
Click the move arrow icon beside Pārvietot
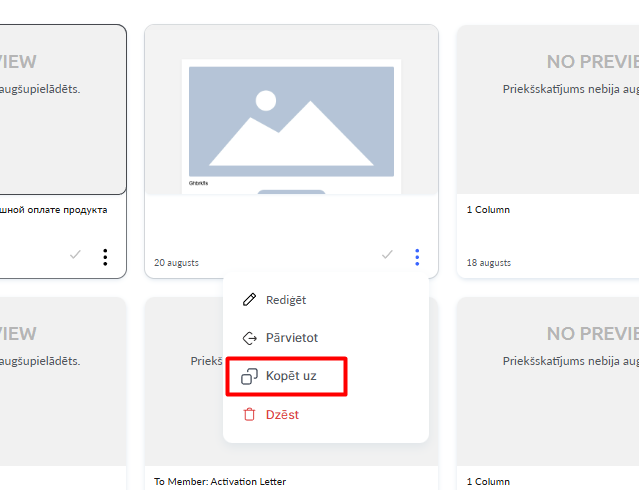click(250, 338)
